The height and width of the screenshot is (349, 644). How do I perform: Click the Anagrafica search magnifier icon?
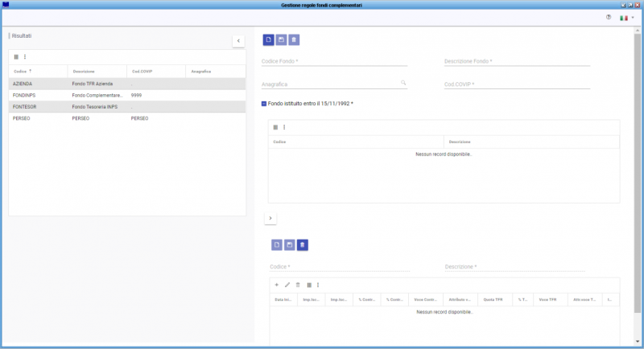[403, 83]
